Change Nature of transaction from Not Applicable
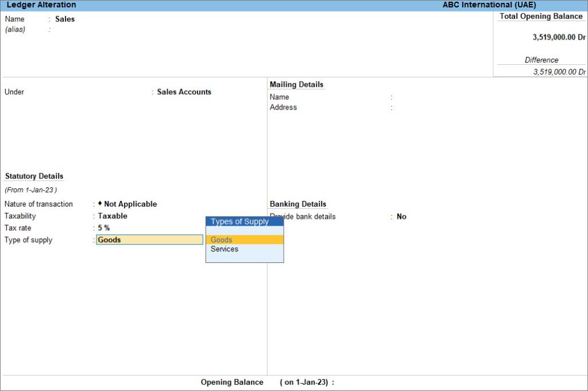The height and width of the screenshot is (391, 588). pos(129,204)
